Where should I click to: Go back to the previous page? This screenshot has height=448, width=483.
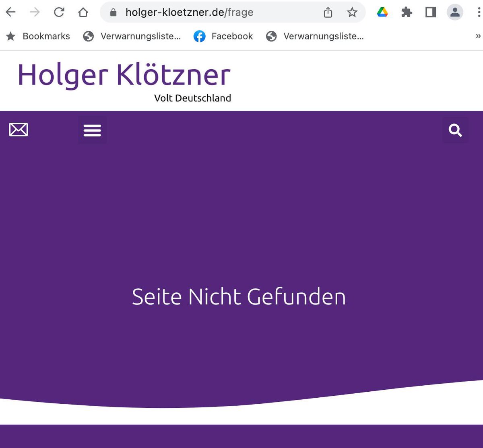tap(10, 12)
